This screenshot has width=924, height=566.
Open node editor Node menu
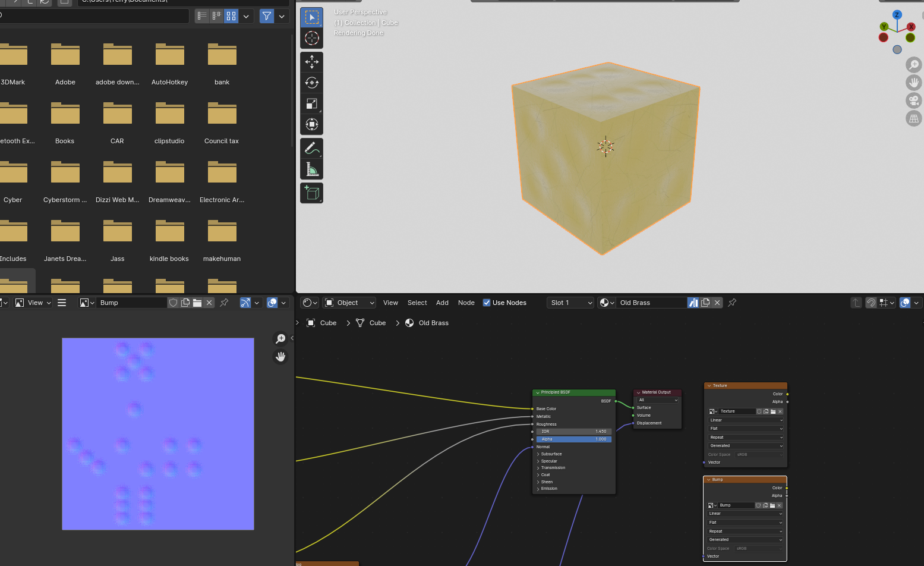pos(466,303)
